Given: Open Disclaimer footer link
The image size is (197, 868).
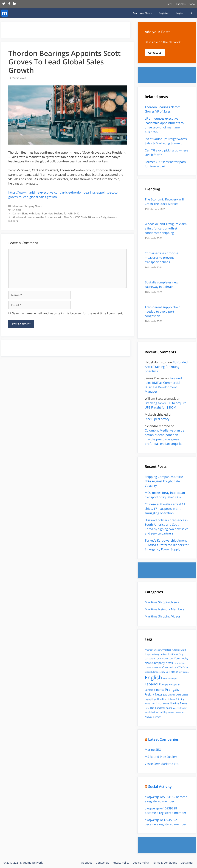Looking at the screenshot, I should click(187, 863).
